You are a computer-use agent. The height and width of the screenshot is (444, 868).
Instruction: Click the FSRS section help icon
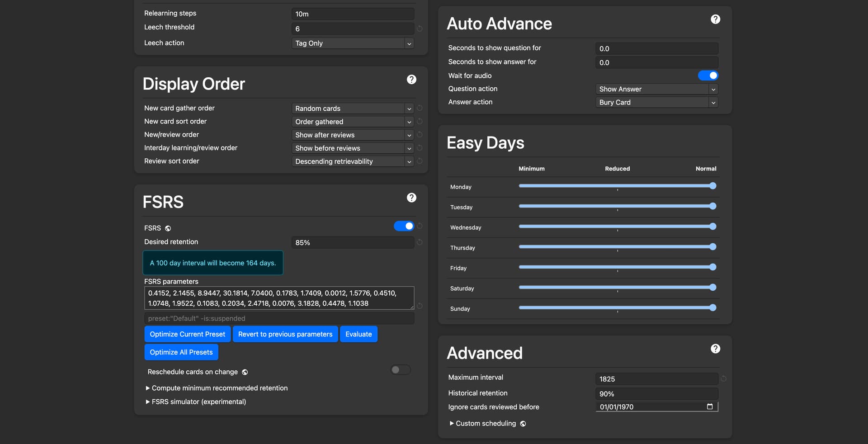coord(411,198)
